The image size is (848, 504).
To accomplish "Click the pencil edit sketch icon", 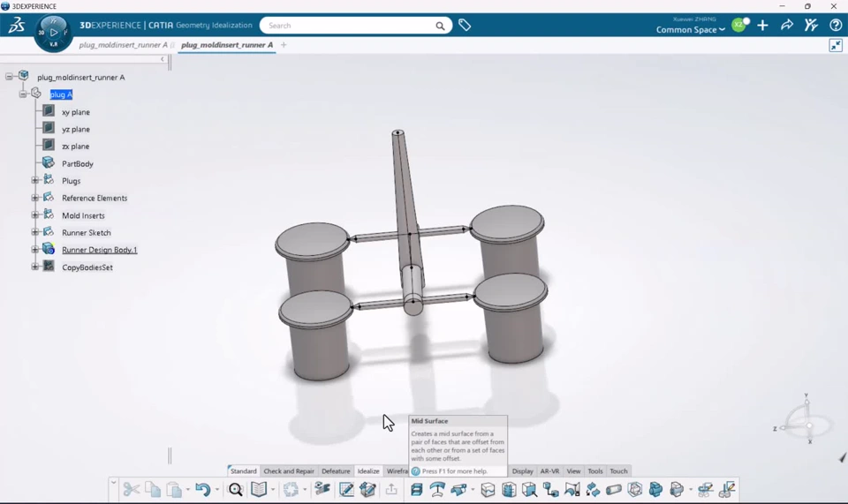I will click(x=346, y=489).
